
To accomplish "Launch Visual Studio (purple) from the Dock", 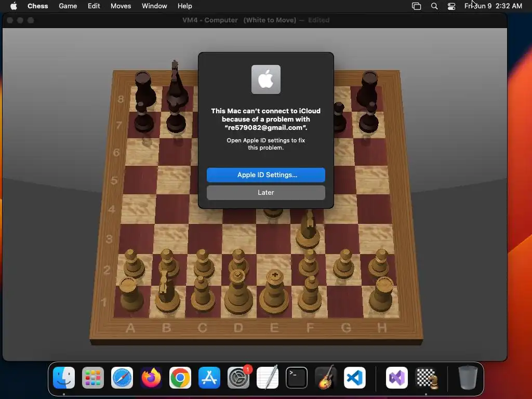I will [x=397, y=377].
